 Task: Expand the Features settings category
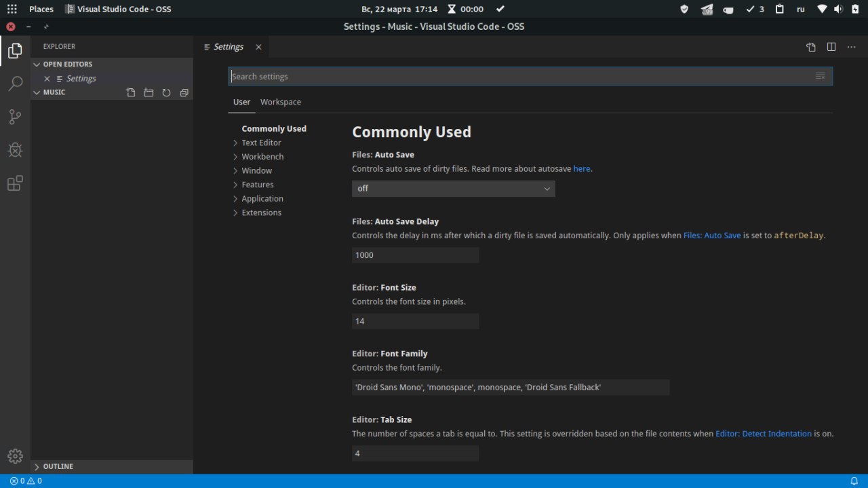point(258,185)
